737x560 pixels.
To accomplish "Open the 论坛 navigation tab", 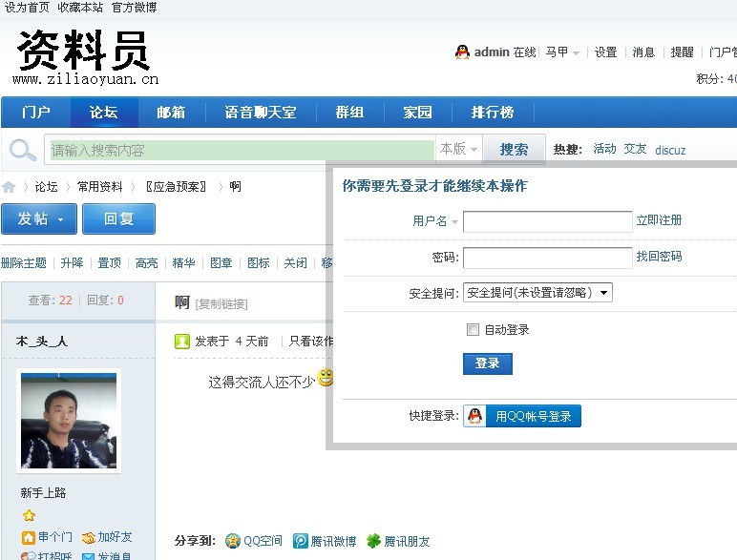I will tap(104, 113).
